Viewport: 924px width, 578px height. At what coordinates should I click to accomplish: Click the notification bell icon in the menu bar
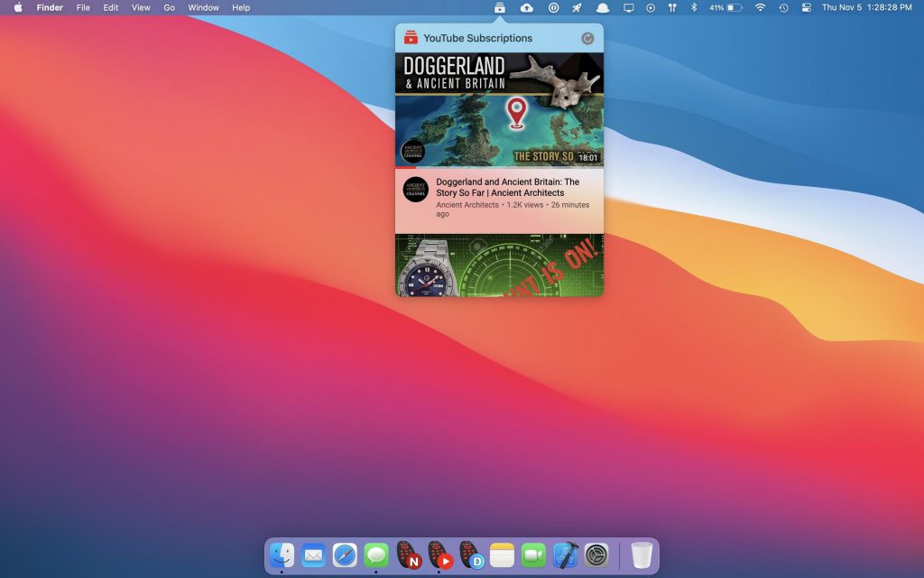coord(601,7)
